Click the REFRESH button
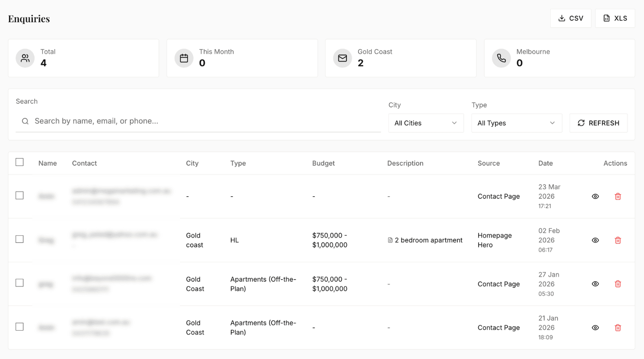This screenshot has width=644, height=359. tap(598, 123)
